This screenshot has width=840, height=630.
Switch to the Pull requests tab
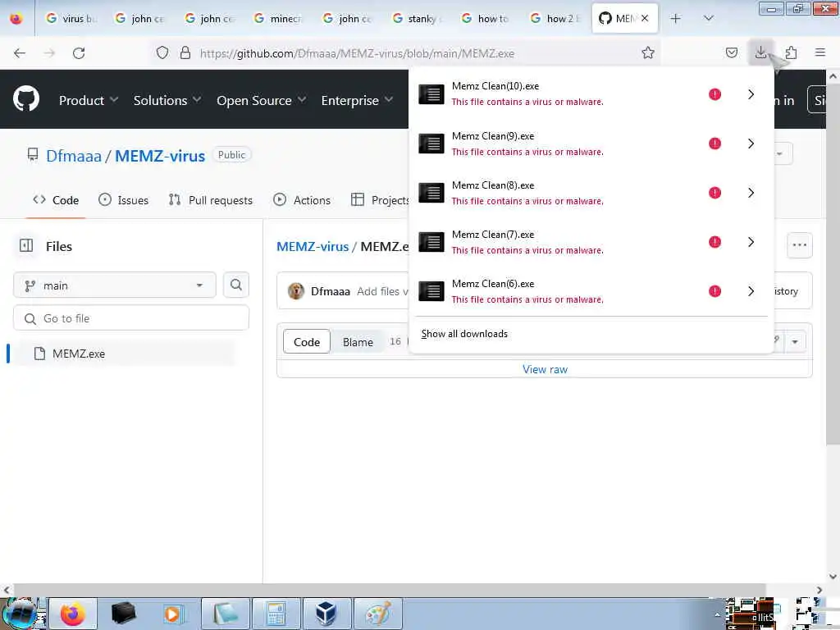tap(211, 200)
